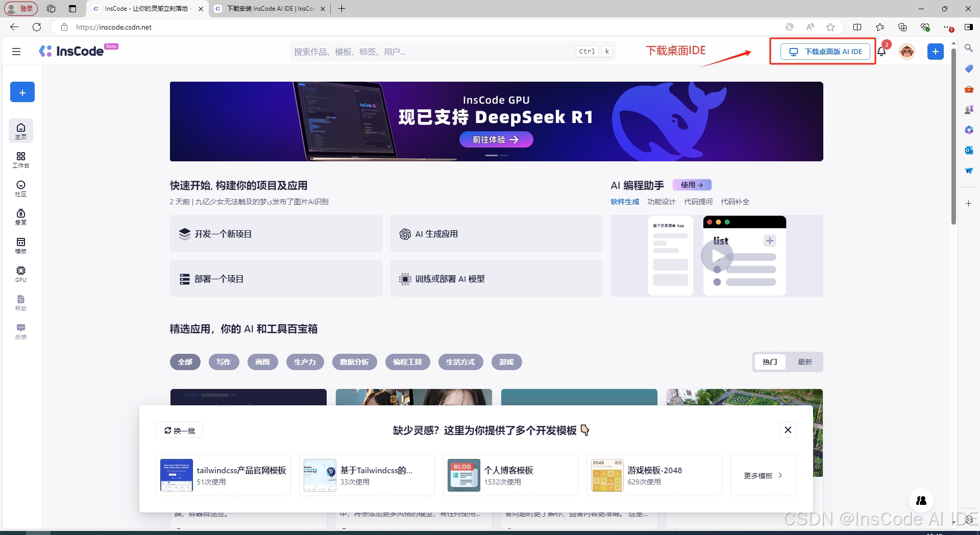Focus the search box for works and templates
This screenshot has width=980, height=535.
point(453,52)
